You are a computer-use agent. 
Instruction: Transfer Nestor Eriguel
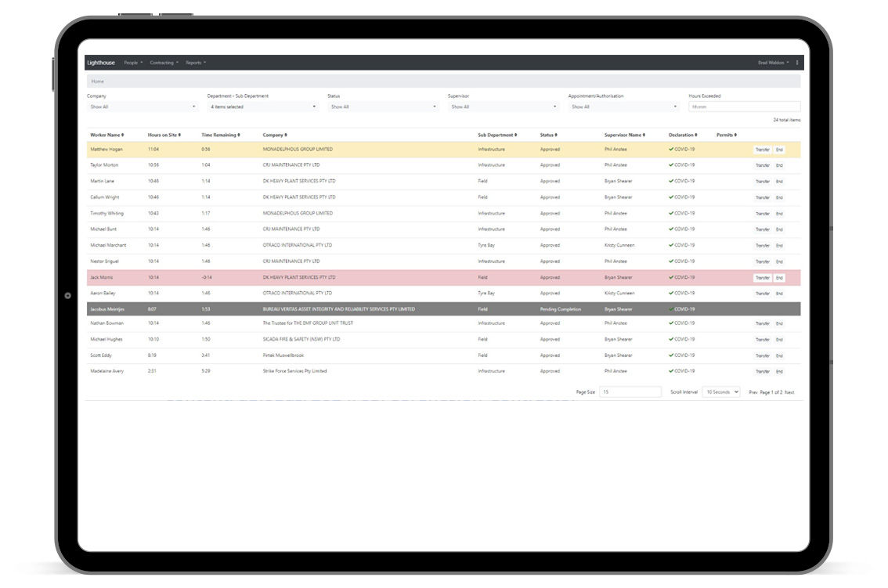pyautogui.click(x=762, y=262)
